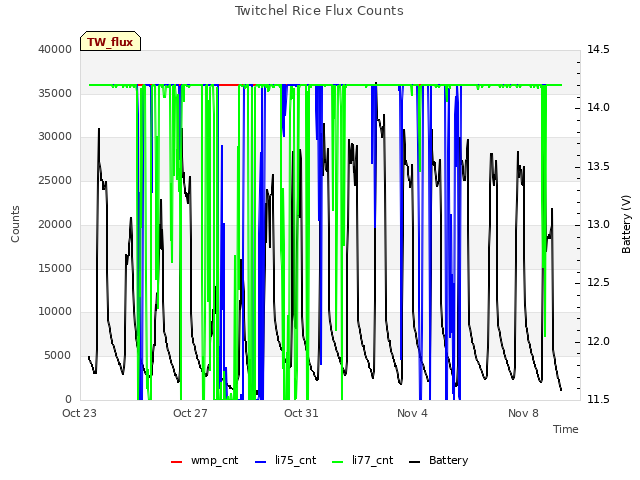
Task: Click the 40000 counts axis value
Action: 55,49
